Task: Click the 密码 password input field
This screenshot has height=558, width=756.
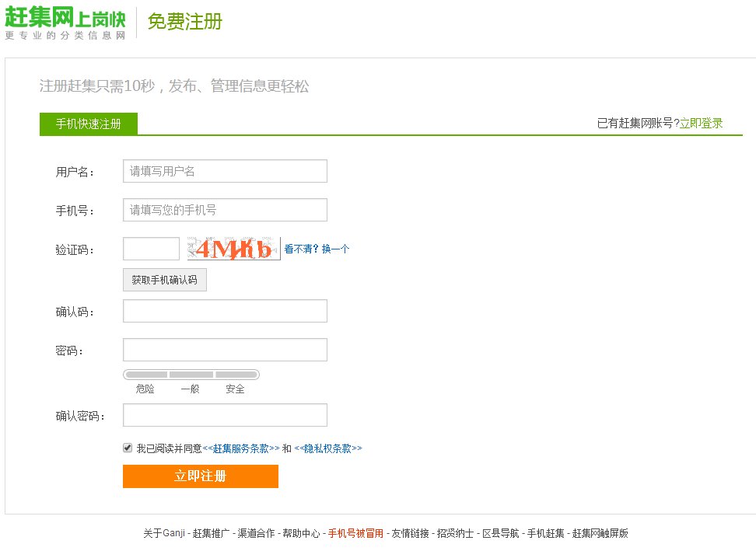Action: 224,350
